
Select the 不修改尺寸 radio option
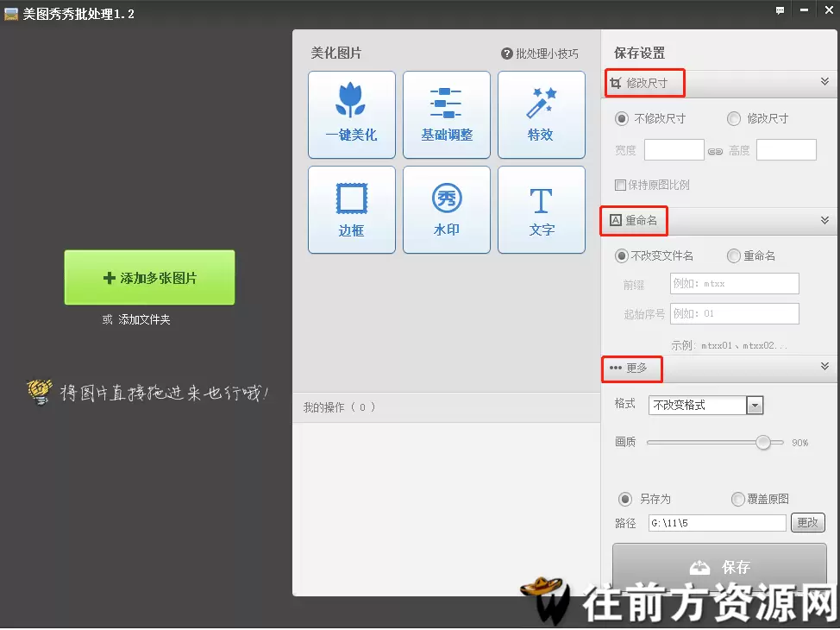[x=622, y=118]
